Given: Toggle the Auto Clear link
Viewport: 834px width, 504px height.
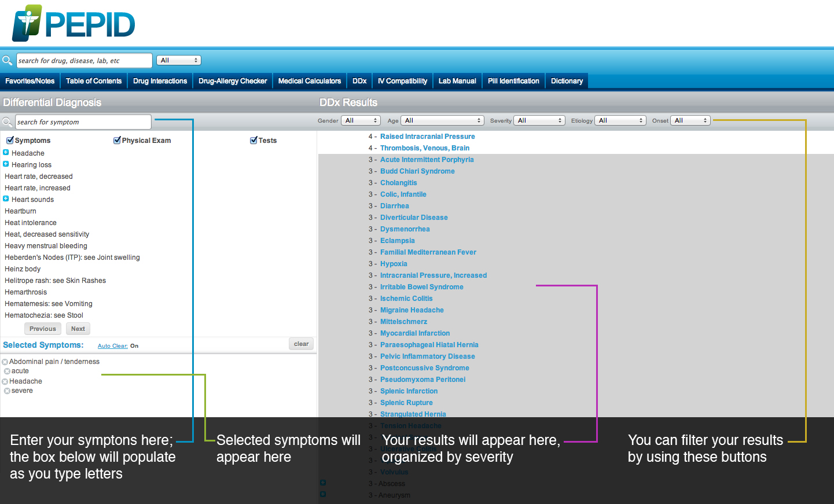Looking at the screenshot, I should coord(112,346).
